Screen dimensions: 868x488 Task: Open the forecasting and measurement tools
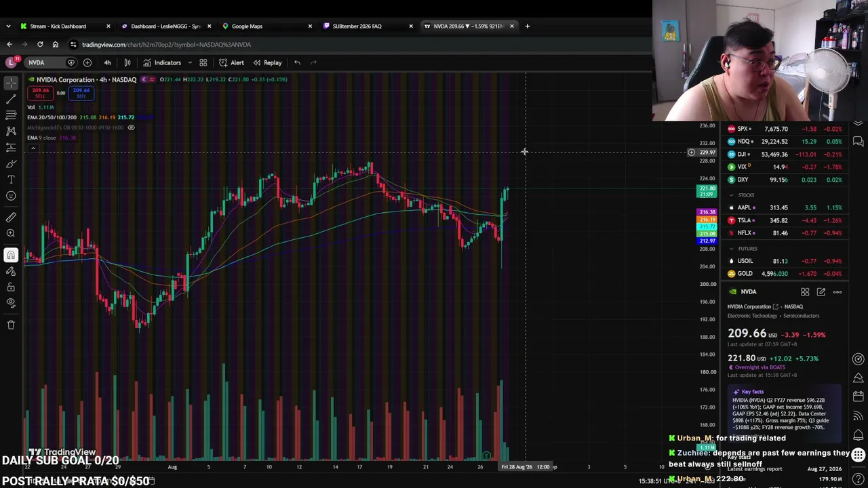click(11, 147)
